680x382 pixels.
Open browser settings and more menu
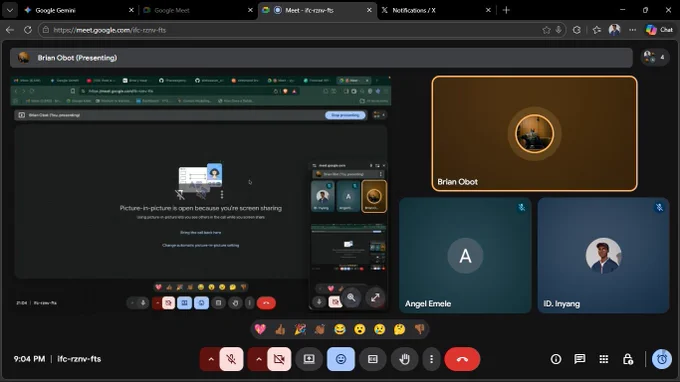coord(633,30)
